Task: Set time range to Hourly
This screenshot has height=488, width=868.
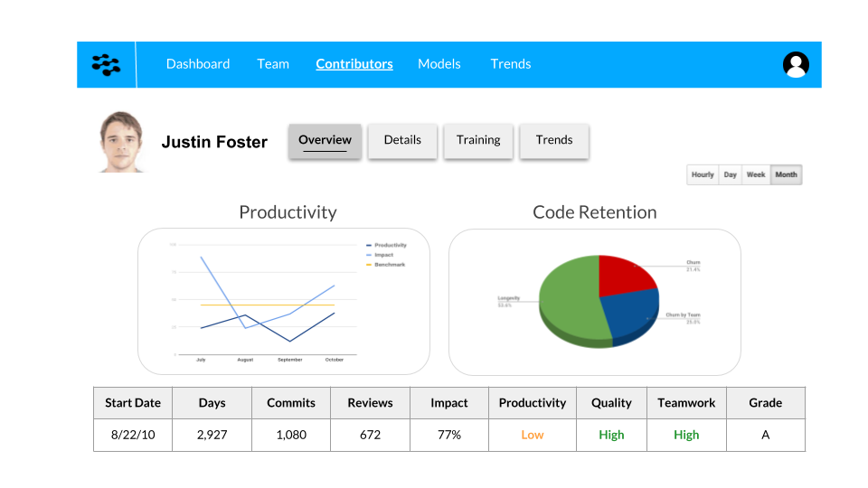Action: pyautogui.click(x=703, y=174)
